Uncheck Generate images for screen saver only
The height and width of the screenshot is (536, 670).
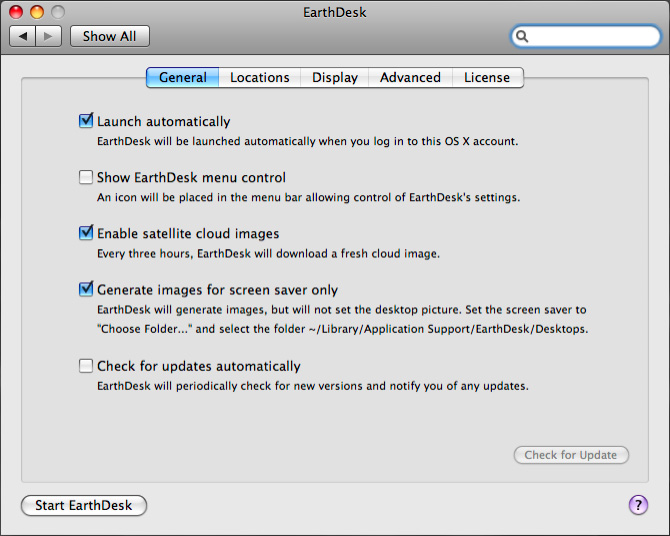86,289
